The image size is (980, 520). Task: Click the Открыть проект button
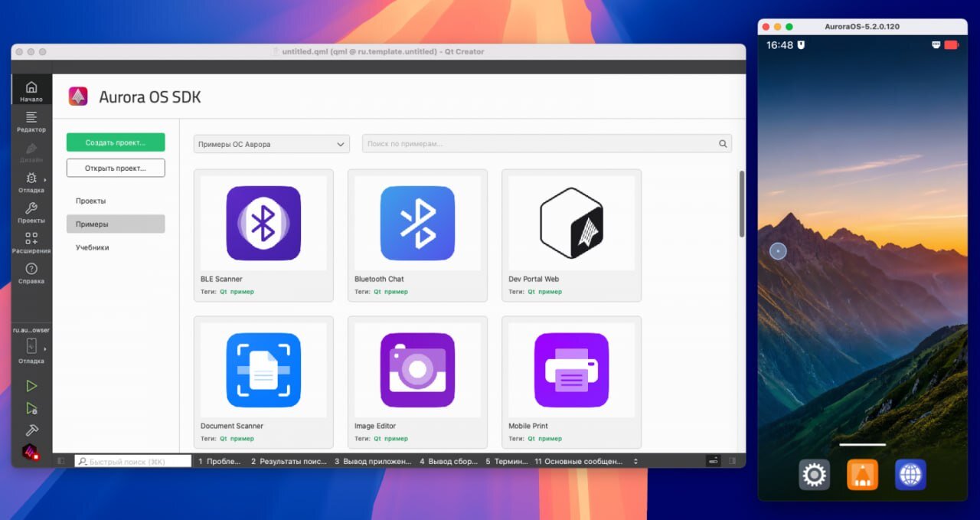pos(116,168)
